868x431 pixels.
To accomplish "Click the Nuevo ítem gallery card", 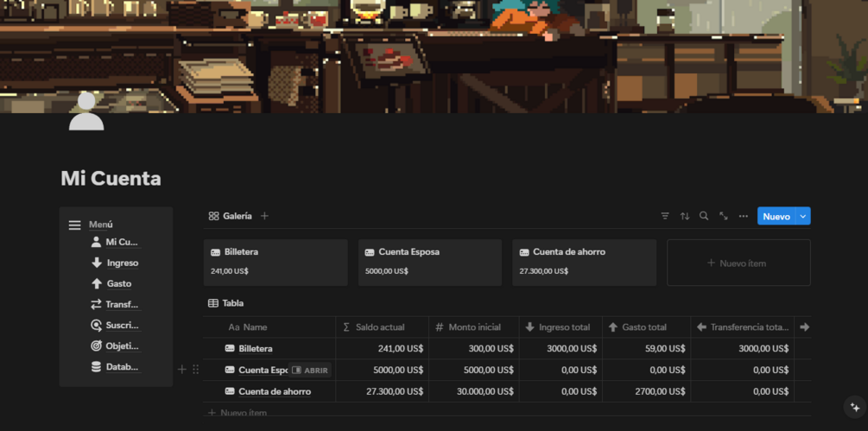I will [x=738, y=263].
